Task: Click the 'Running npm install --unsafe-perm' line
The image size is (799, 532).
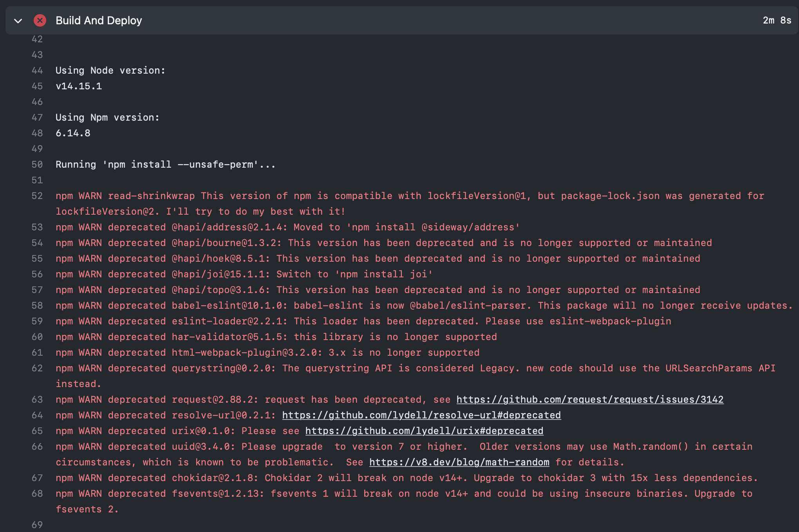Action: (166, 165)
